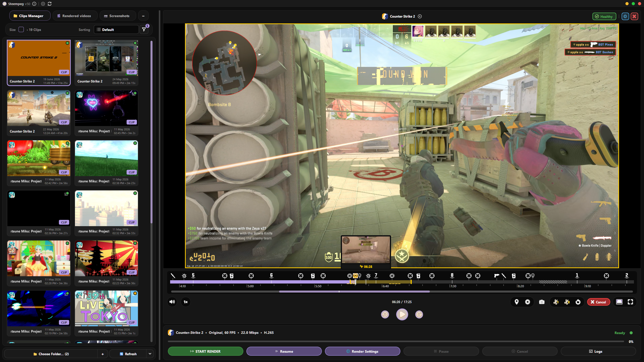Screen dimensions: 644x362
Task: Click the plus button beside Choose Folder
Action: point(103,354)
